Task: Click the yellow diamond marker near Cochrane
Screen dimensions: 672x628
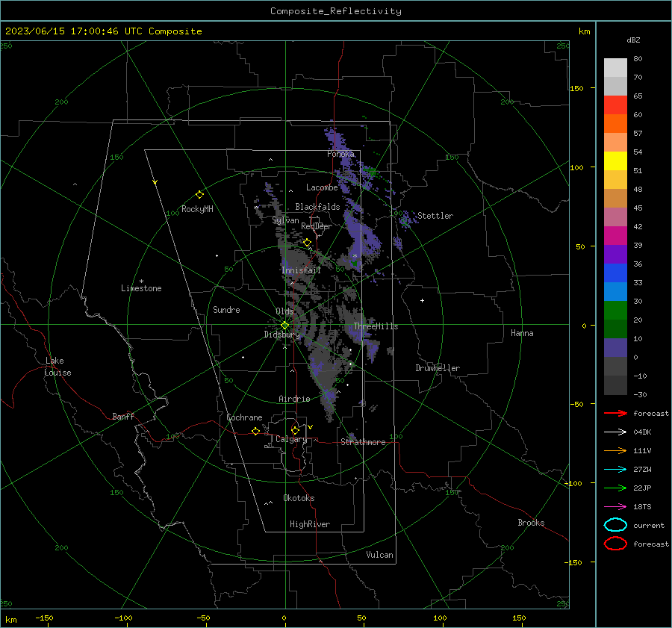Action: point(255,431)
